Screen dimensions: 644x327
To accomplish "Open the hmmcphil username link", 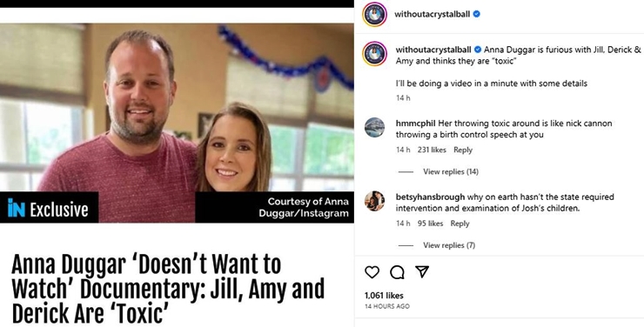I will 416,123.
